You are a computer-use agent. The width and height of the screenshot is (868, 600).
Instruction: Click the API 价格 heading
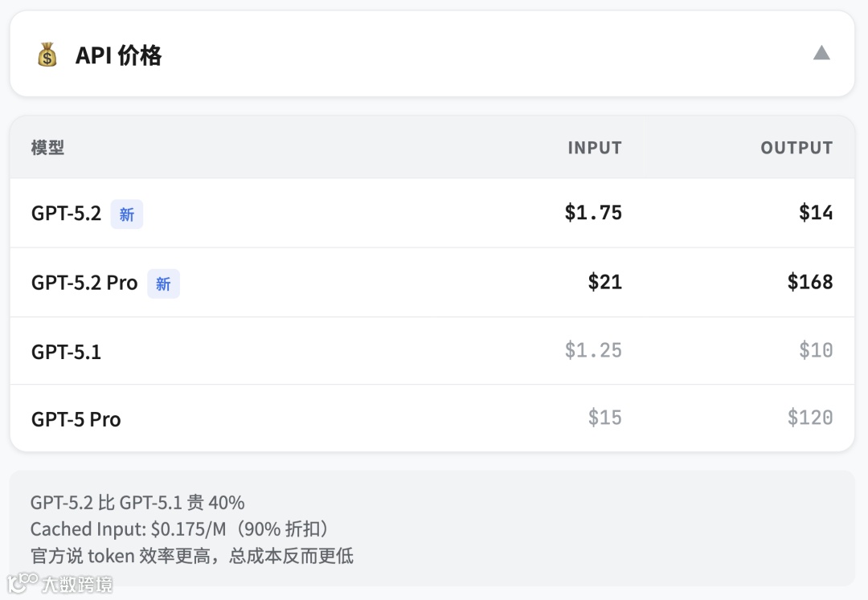coord(118,55)
